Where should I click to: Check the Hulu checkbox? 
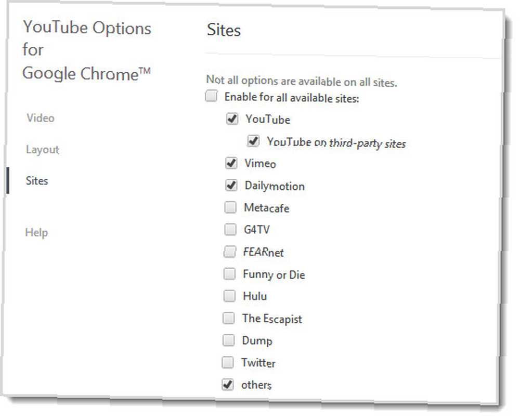[x=229, y=296]
